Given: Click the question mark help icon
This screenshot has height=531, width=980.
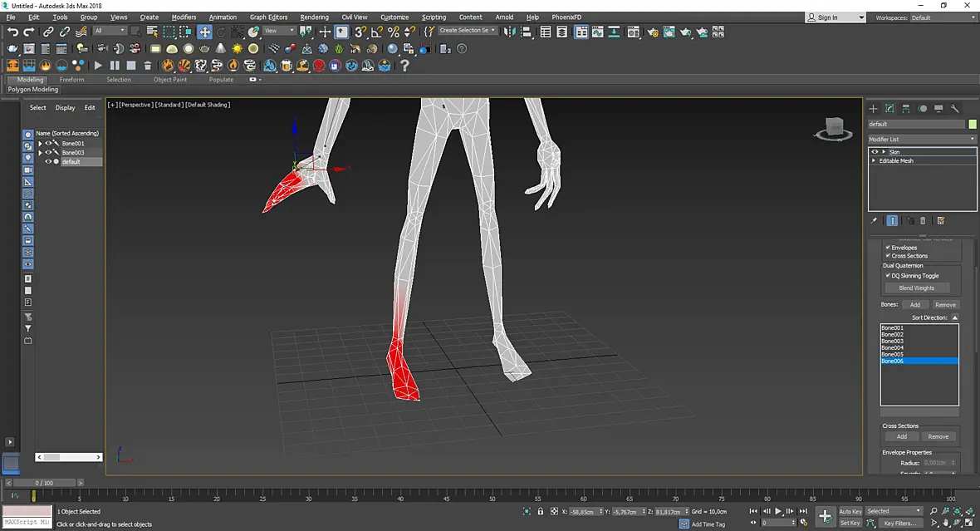Looking at the screenshot, I should (x=404, y=65).
